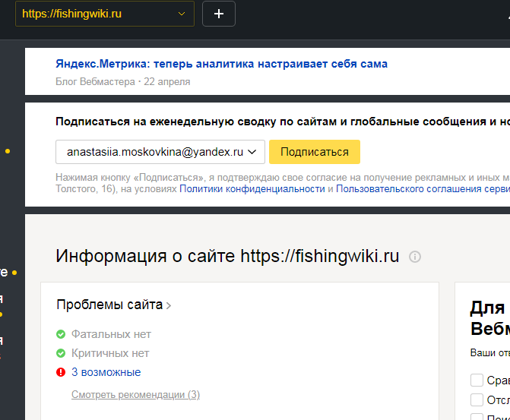Click the plus button to add site
The width and height of the screenshot is (510, 420).
219,14
